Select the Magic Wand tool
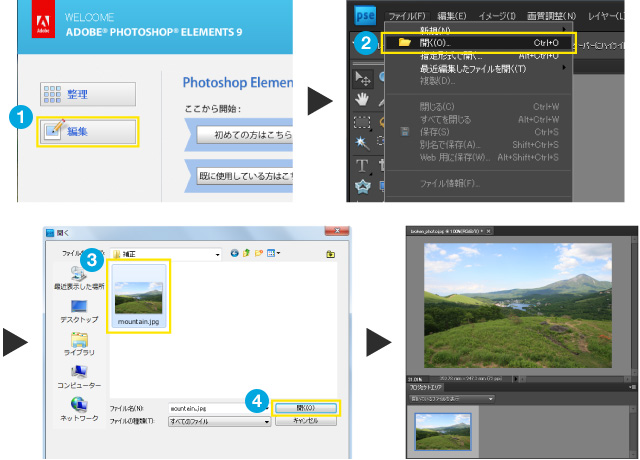The height and width of the screenshot is (460, 640). point(362,143)
